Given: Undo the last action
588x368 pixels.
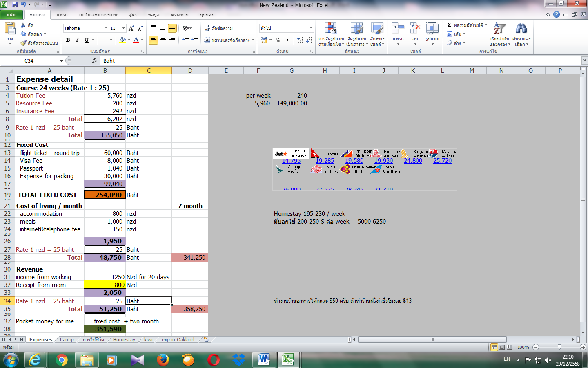Looking at the screenshot, I should [24, 4].
